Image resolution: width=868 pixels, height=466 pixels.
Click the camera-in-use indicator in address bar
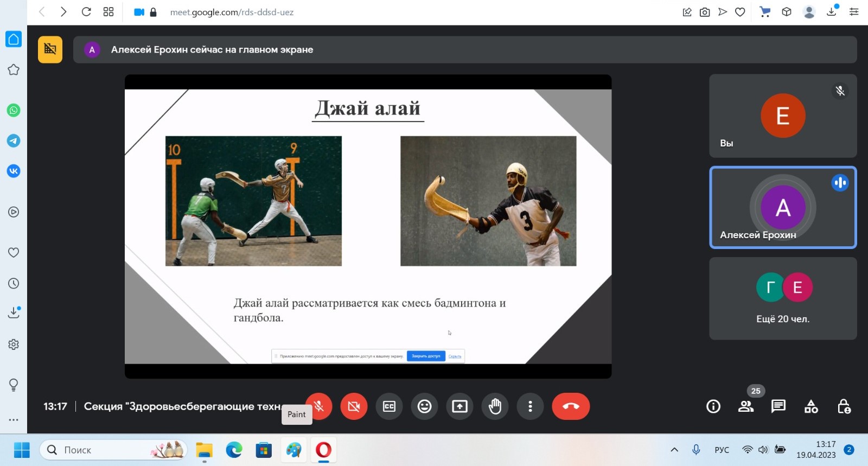pos(139,12)
